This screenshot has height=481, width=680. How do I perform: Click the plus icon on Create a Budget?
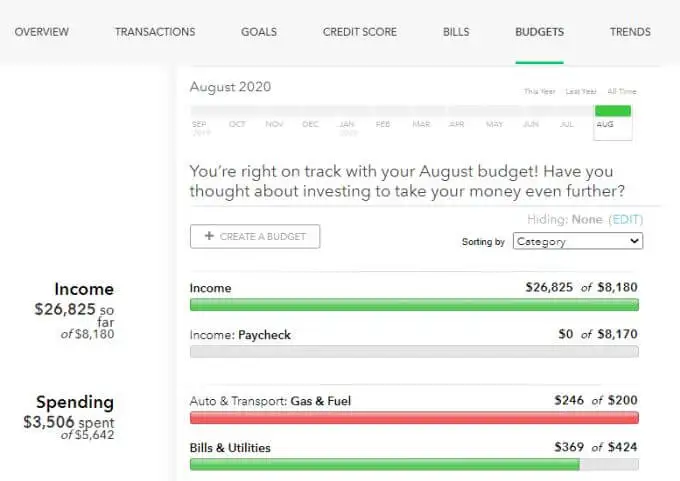coord(209,236)
